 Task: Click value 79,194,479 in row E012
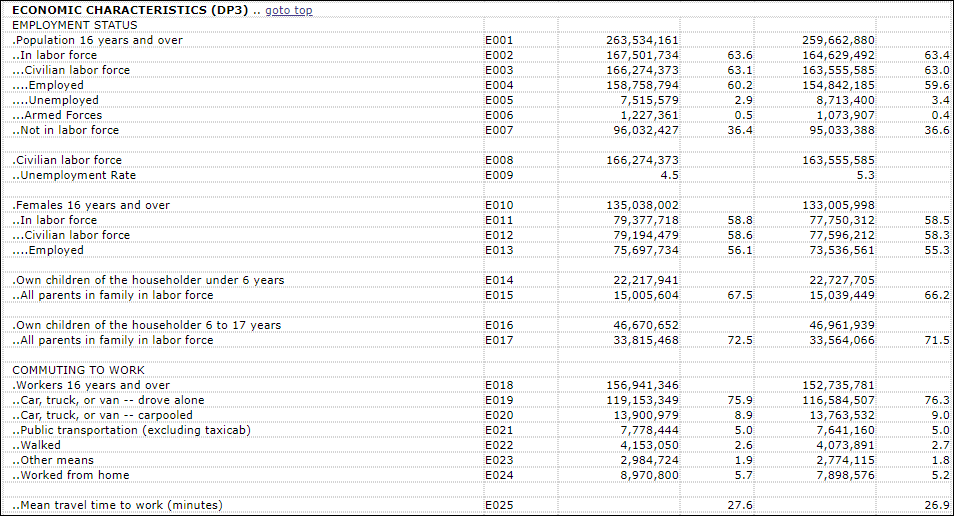646,235
